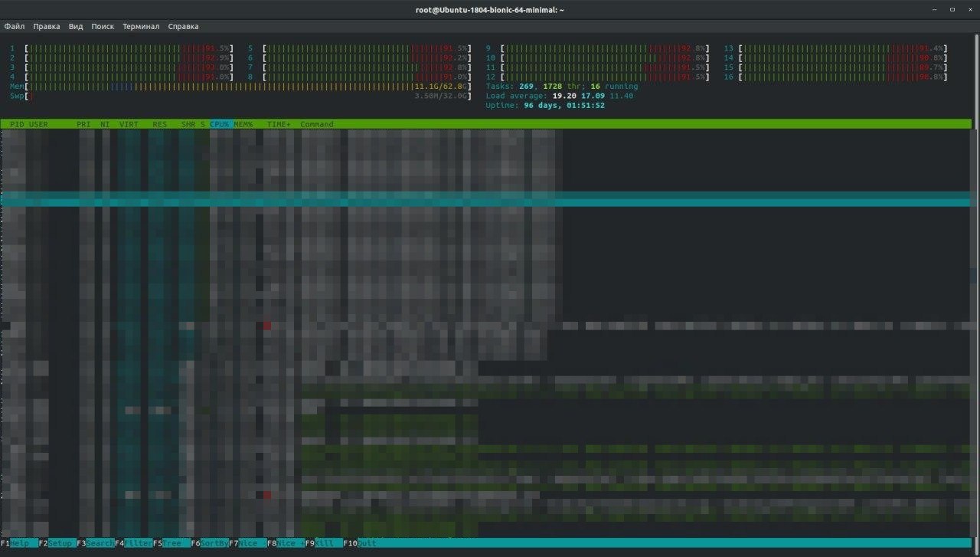This screenshot has width=980, height=557.
Task: Sort by the PRI column header
Action: point(83,124)
